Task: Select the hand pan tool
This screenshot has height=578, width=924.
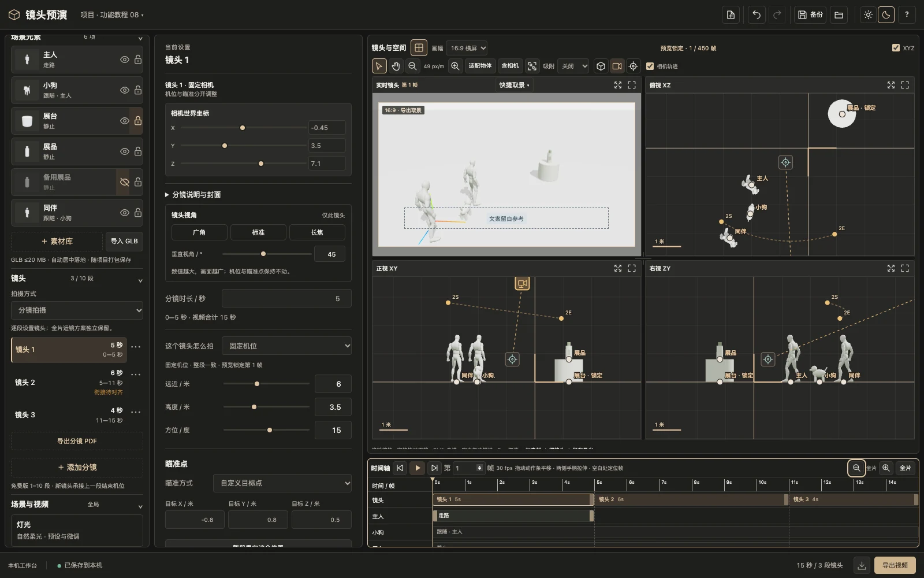Action: tap(396, 66)
